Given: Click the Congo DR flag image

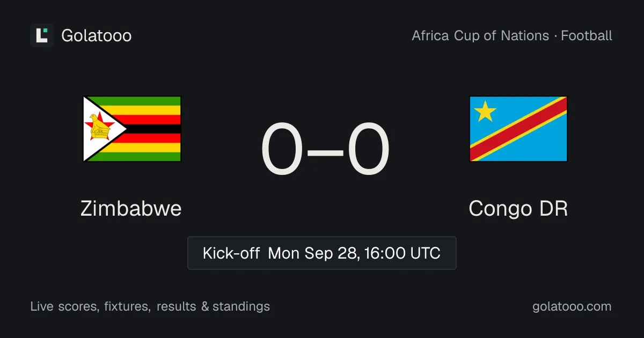Looking at the screenshot, I should (518, 129).
